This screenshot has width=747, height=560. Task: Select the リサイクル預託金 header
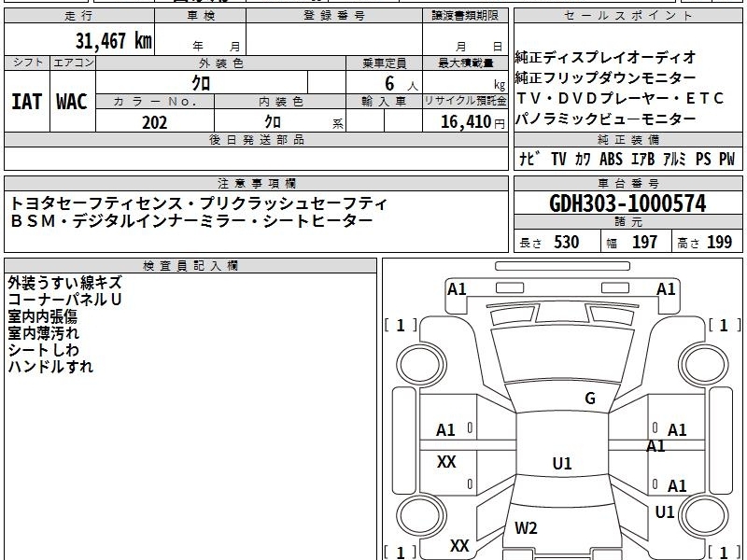click(x=465, y=101)
